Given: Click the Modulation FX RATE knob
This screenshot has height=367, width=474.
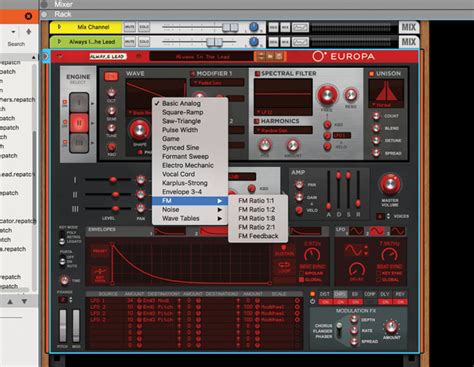Looking at the screenshot, I should pos(354,330).
